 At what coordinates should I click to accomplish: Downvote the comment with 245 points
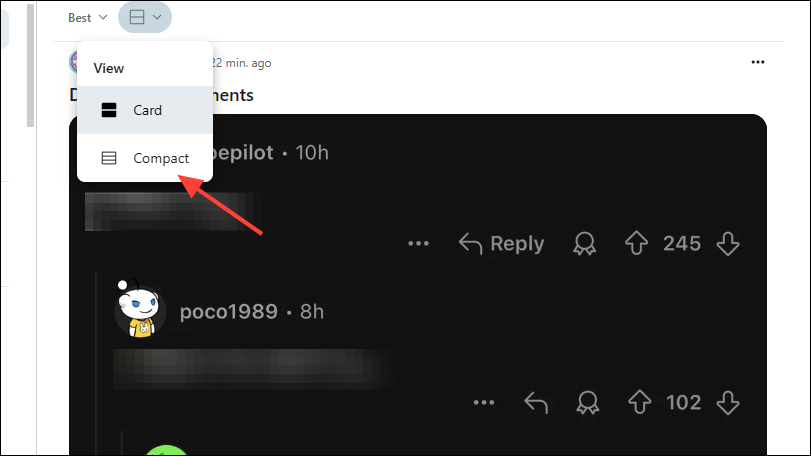[728, 244]
